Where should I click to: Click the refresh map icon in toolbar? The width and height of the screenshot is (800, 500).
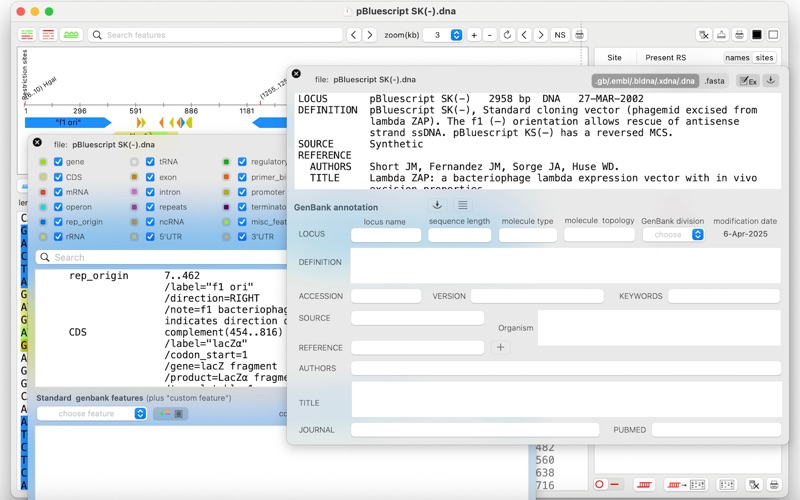tap(507, 35)
